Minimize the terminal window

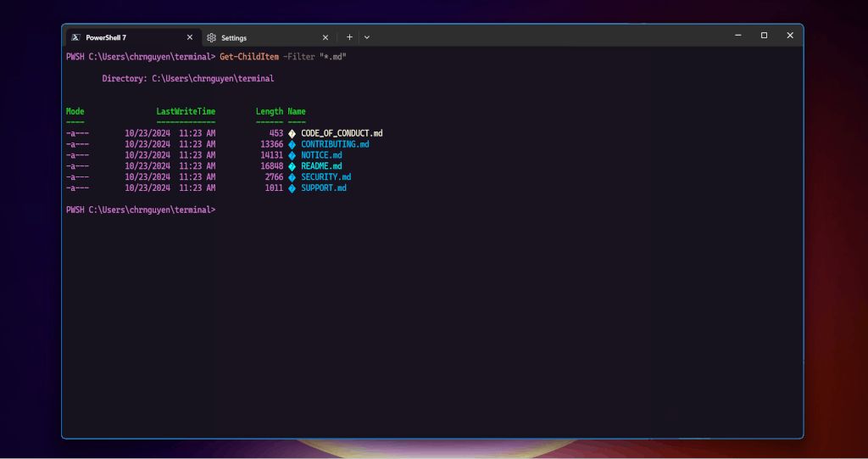(738, 36)
